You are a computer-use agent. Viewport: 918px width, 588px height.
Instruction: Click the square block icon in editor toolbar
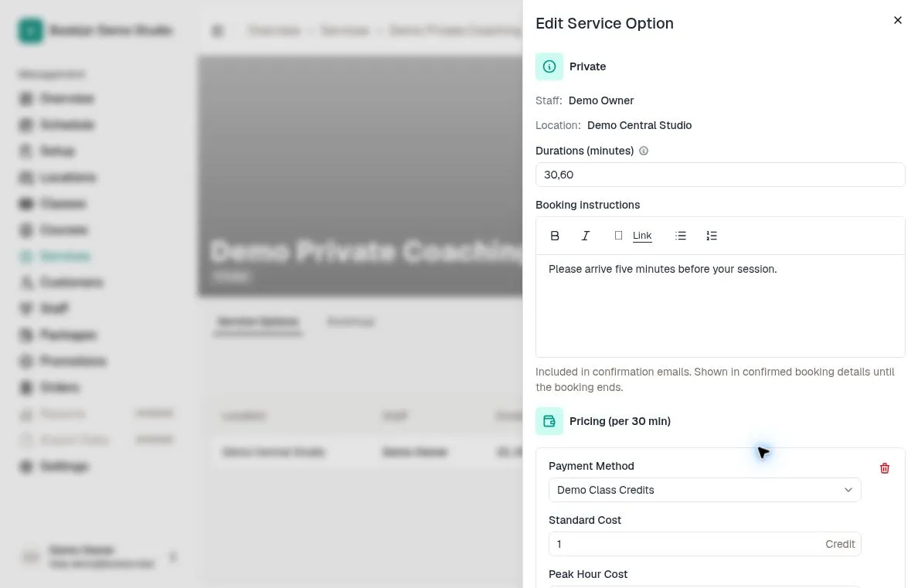618,236
